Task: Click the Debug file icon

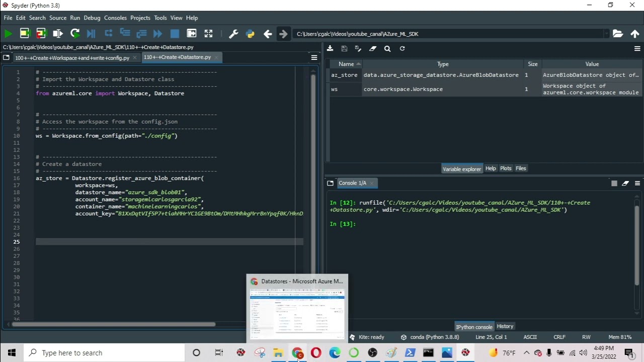Action: pos(91,34)
